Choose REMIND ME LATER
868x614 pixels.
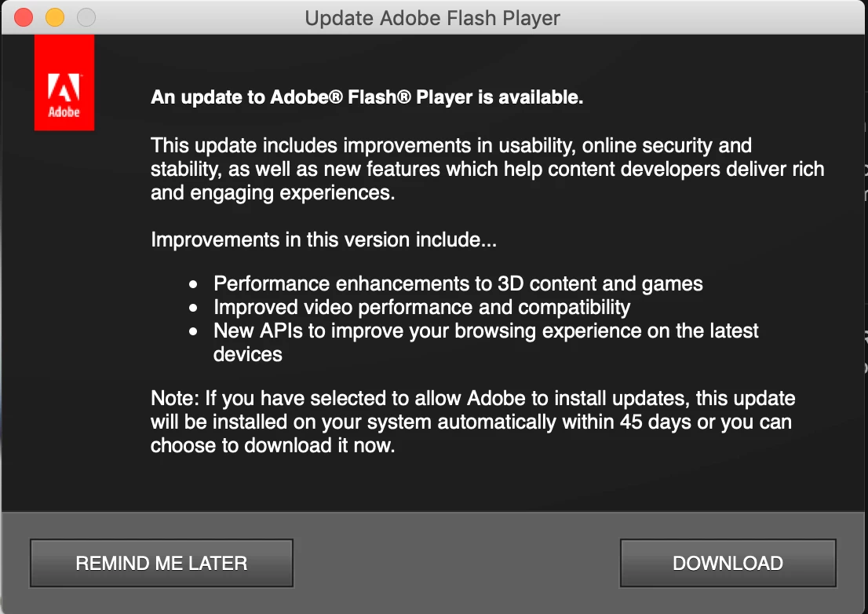(162, 563)
